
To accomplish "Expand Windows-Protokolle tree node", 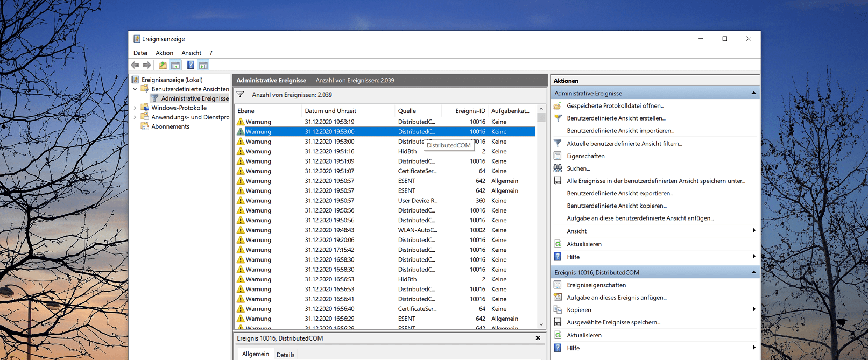I will click(135, 108).
